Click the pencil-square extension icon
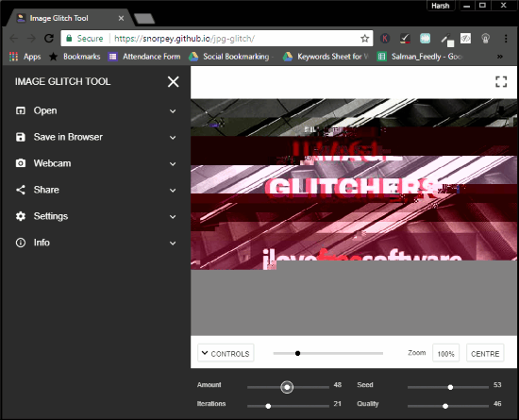Viewport: 519px width, 420px height. pos(447,40)
